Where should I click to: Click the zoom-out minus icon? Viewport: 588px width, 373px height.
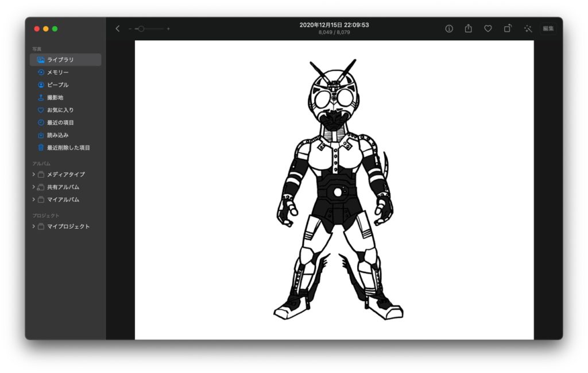coord(130,29)
